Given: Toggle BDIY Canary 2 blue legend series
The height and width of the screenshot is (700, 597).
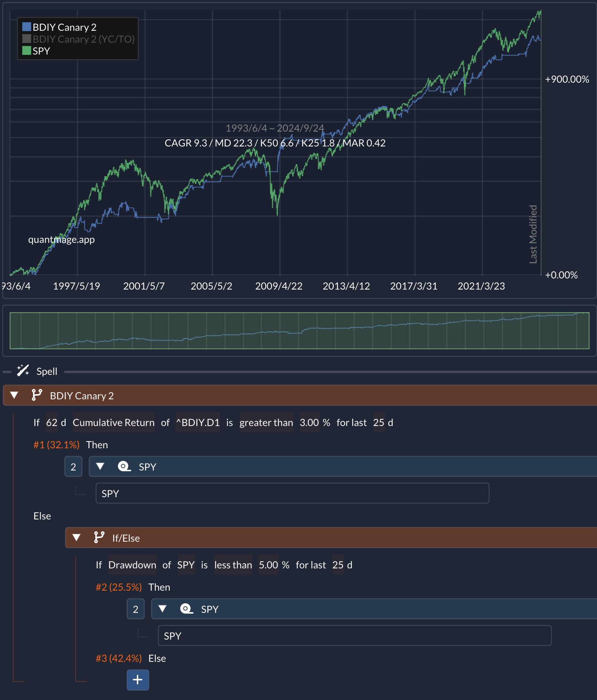Looking at the screenshot, I should tap(59, 27).
